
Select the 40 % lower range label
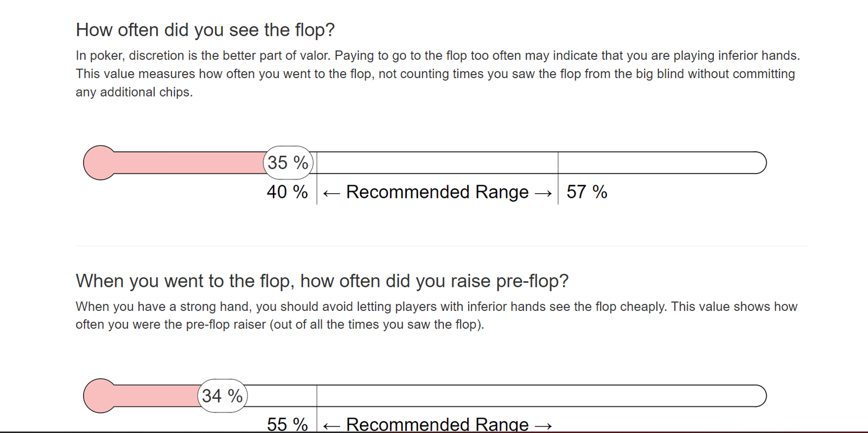click(288, 192)
